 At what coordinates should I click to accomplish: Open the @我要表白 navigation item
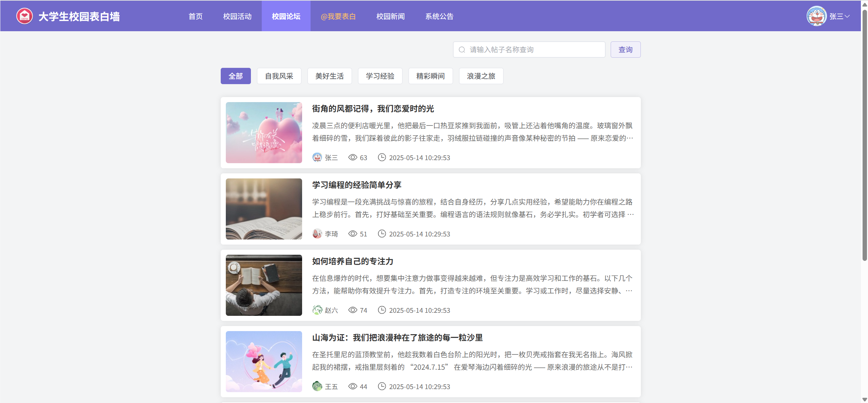click(338, 16)
